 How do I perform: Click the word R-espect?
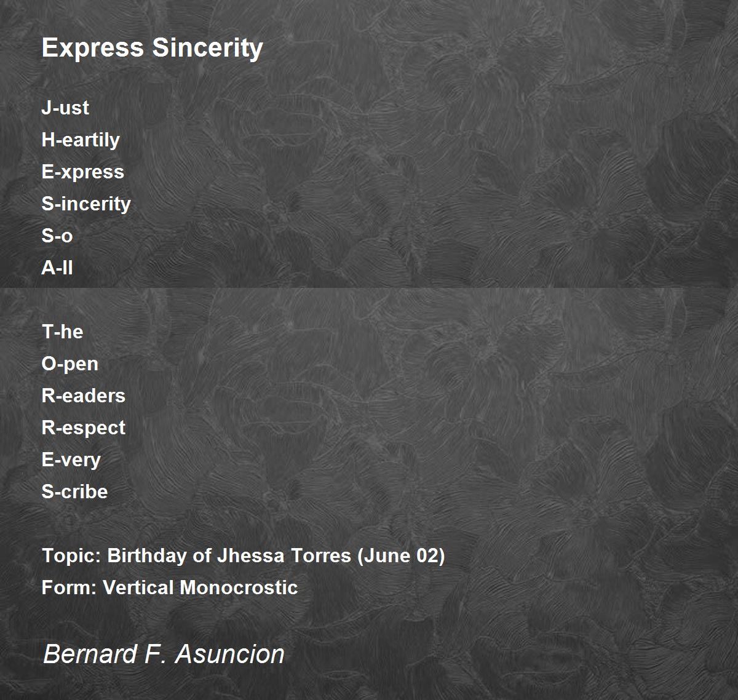point(84,428)
